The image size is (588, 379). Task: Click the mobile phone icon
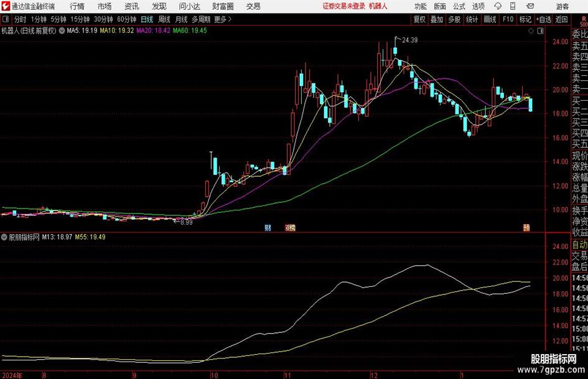pyautogui.click(x=513, y=6)
